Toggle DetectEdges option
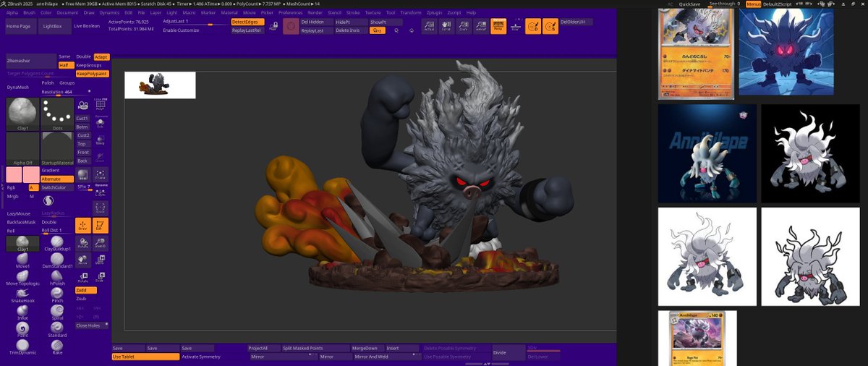The width and height of the screenshot is (868, 366). point(248,22)
